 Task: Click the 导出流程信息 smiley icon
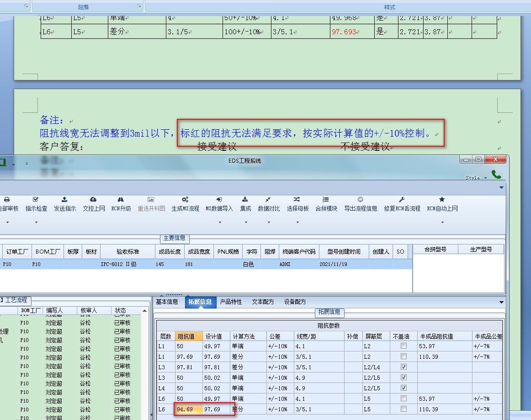(360, 200)
